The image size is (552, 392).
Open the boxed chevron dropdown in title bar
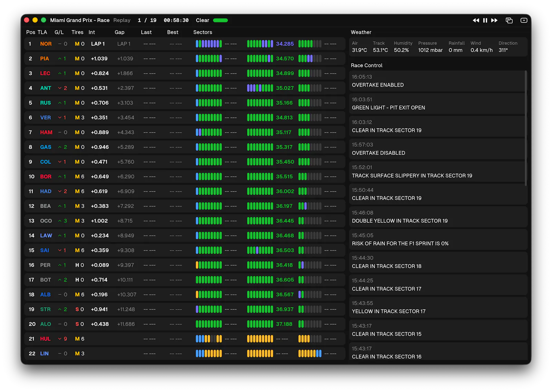point(524,20)
